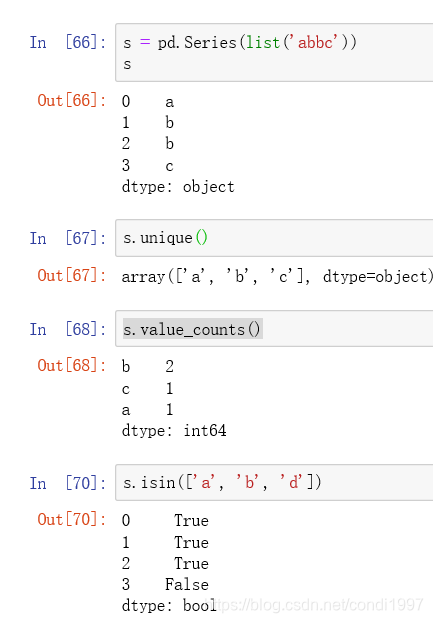Select the In [68]: prompt label
The height and width of the screenshot is (623, 433).
[x=68, y=329]
